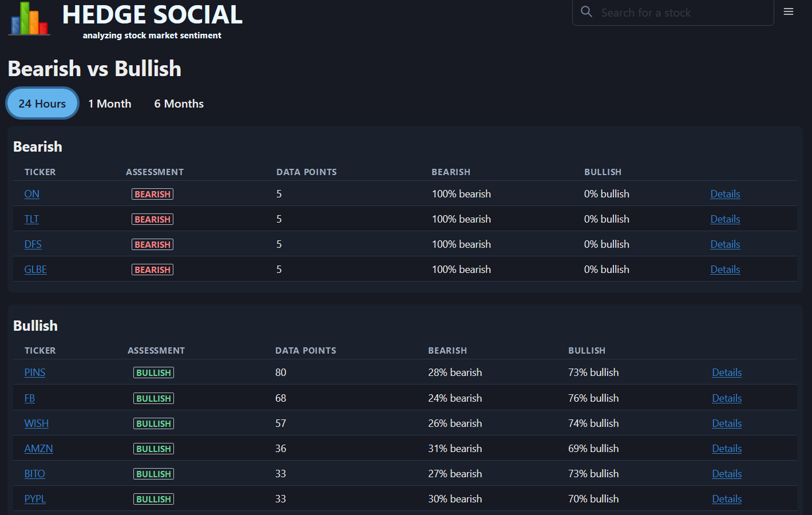Screen dimensions: 812x515
Task: Switch to the 1 Month view
Action: pyautogui.click(x=109, y=104)
